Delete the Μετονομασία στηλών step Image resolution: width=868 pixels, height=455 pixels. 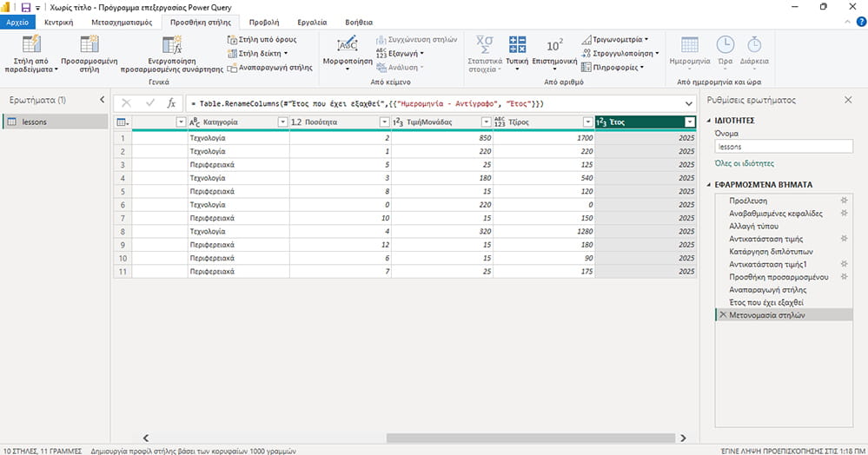(722, 314)
